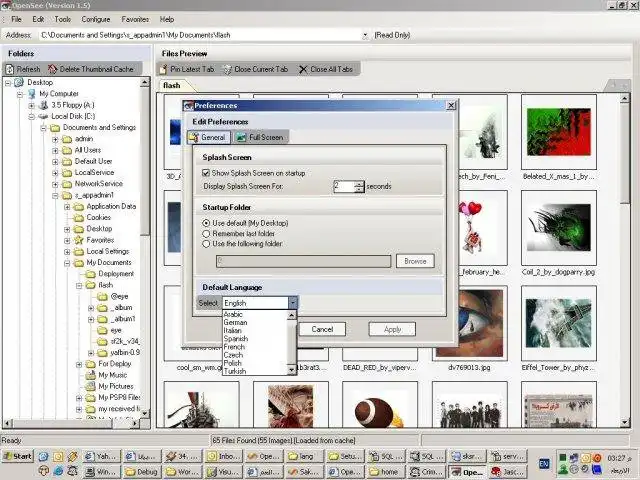Select Use default (My Desktop) radio button
The height and width of the screenshot is (480, 640).
click(207, 223)
